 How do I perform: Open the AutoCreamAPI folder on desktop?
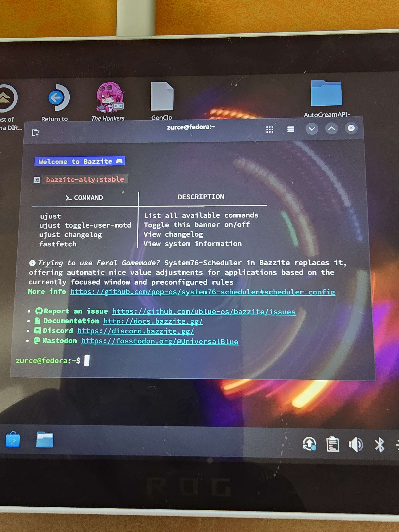(326, 94)
